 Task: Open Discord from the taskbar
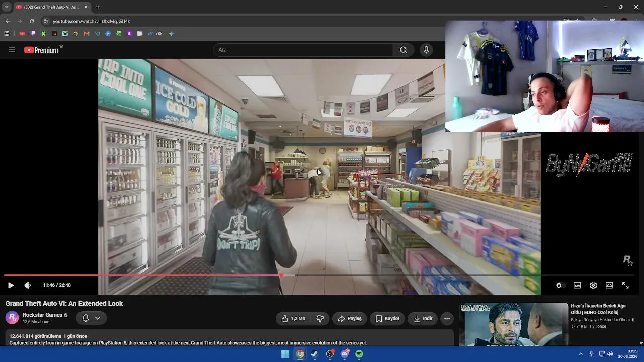(x=345, y=354)
